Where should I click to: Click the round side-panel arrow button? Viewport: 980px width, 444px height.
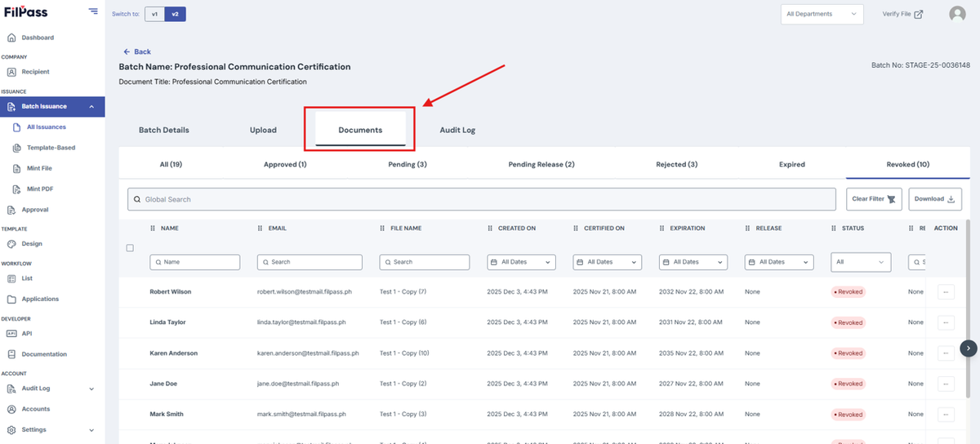(x=968, y=348)
